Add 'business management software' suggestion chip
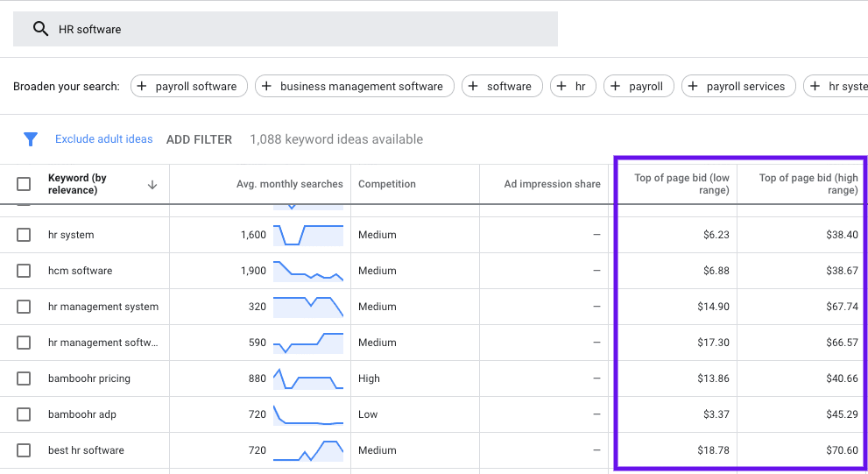Image resolution: width=868 pixels, height=474 pixels. pyautogui.click(x=354, y=86)
